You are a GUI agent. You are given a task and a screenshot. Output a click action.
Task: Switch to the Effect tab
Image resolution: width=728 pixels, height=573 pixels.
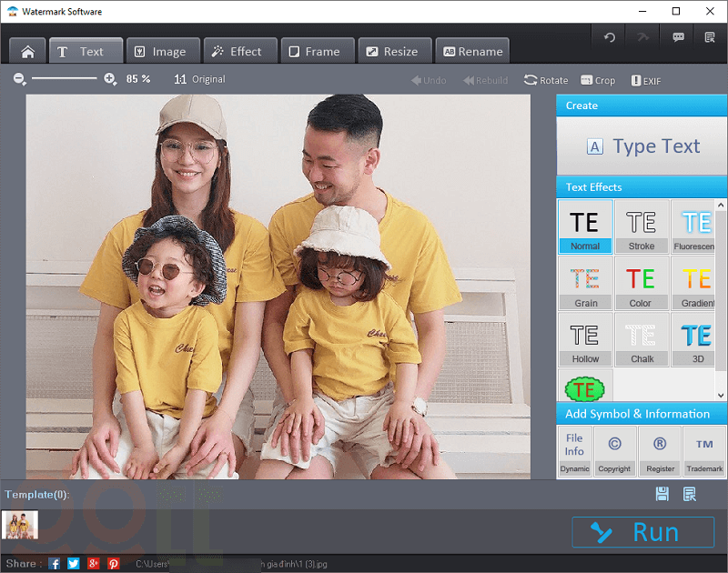(237, 52)
